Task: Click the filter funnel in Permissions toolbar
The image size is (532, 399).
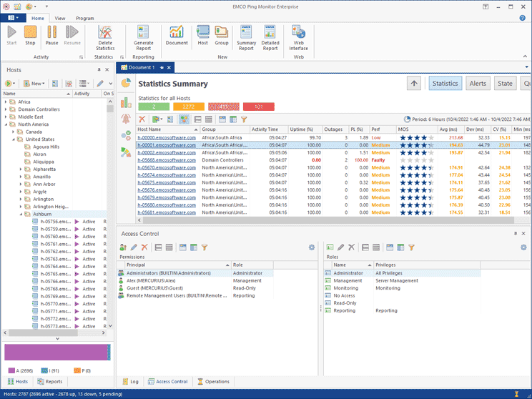Action: (204, 247)
